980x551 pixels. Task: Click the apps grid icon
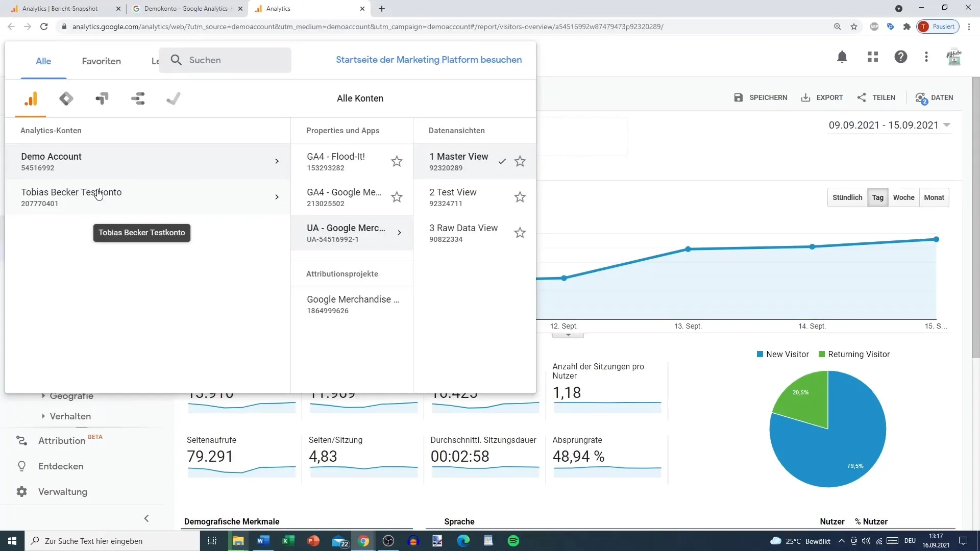(872, 59)
